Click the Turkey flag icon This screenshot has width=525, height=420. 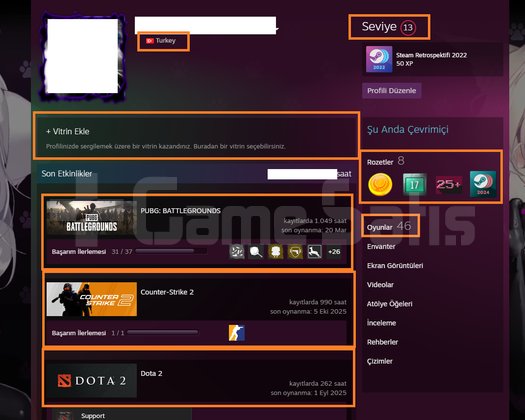pos(150,41)
